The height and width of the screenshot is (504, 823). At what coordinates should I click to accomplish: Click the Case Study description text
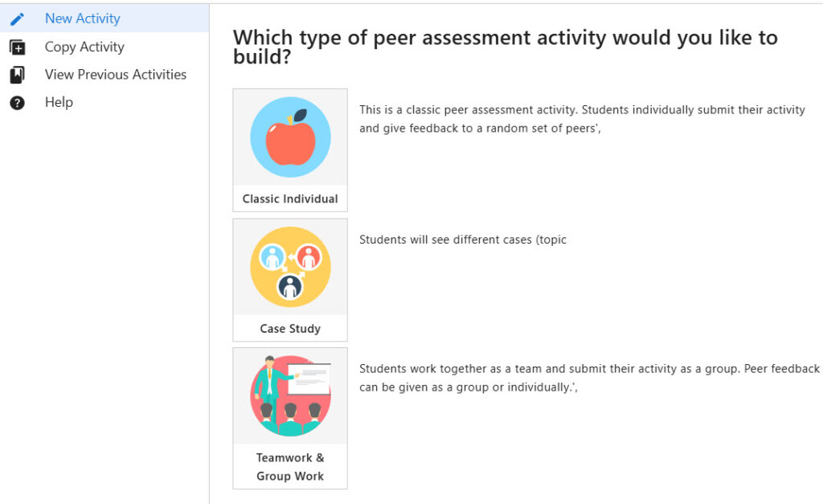pos(463,240)
